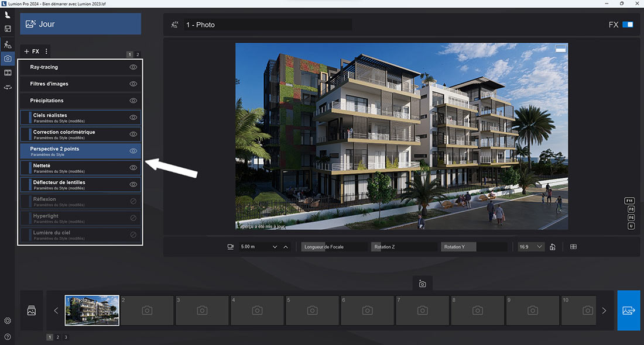Turn off the FX toggle switch

628,25
